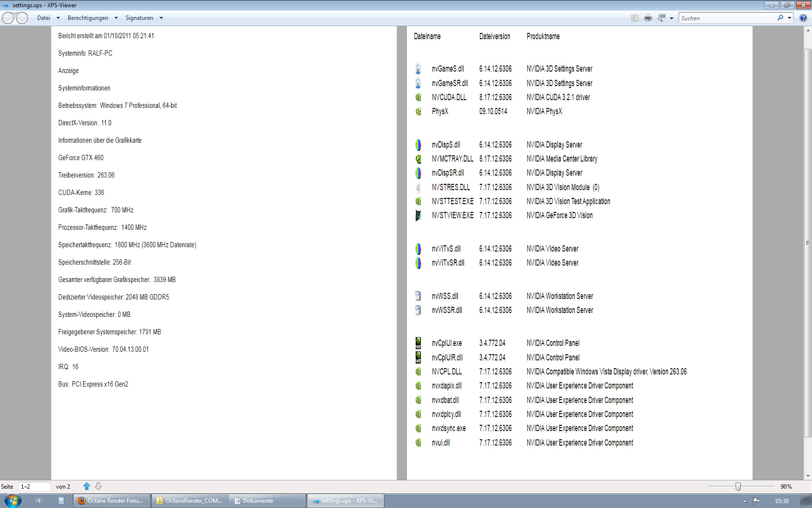This screenshot has height=508, width=812.
Task: Click the GeForce GTX 460 text
Action: click(x=81, y=158)
